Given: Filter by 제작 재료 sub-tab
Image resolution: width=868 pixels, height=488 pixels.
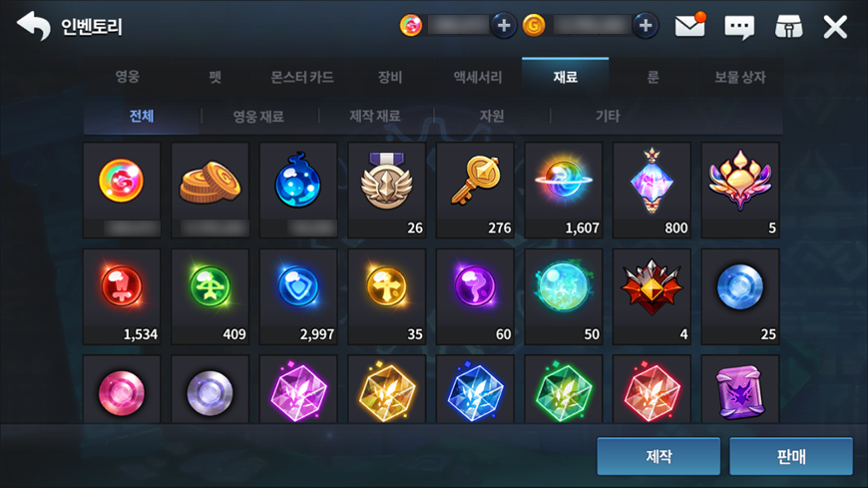Looking at the screenshot, I should click(375, 116).
